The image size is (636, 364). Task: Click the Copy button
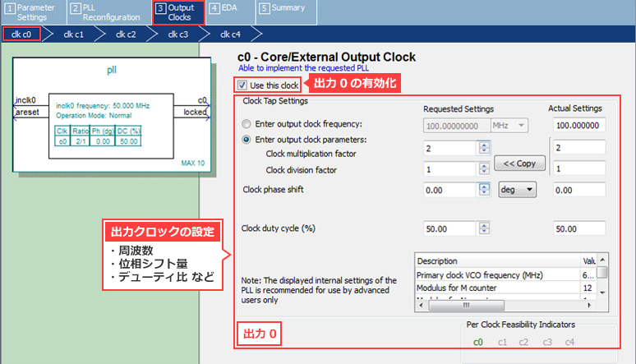tap(519, 163)
